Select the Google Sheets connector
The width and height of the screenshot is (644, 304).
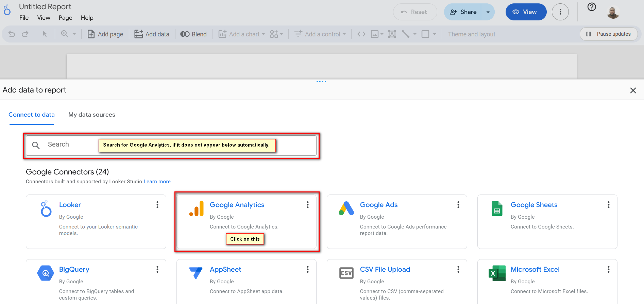coord(547,222)
